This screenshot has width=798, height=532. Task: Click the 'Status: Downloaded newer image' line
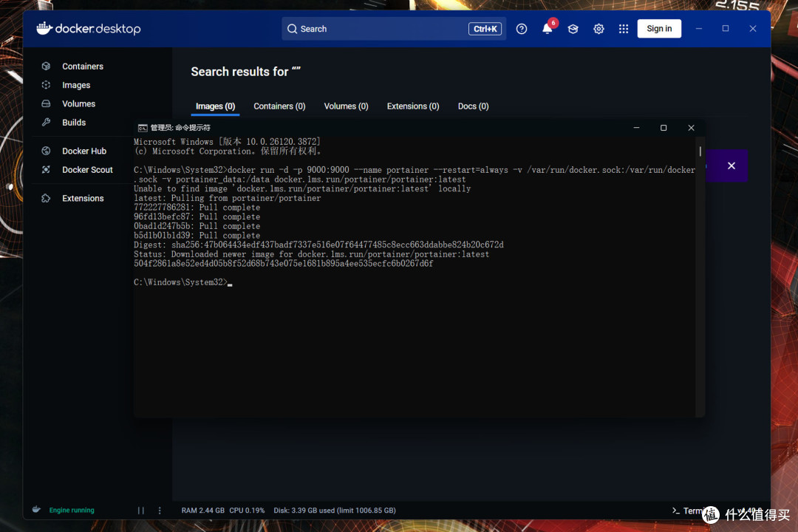pyautogui.click(x=312, y=254)
